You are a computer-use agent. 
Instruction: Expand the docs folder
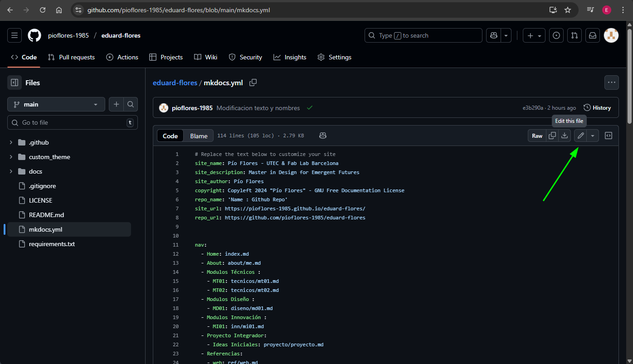pyautogui.click(x=11, y=171)
